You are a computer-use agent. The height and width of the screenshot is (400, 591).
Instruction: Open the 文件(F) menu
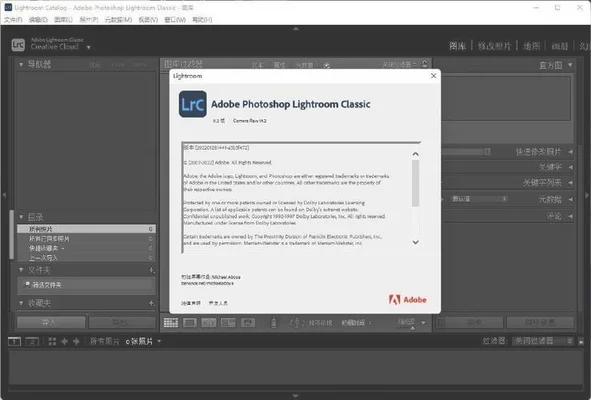(13, 20)
